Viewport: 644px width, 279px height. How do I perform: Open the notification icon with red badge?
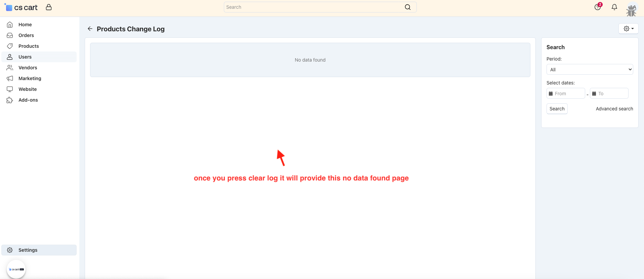pos(598,7)
